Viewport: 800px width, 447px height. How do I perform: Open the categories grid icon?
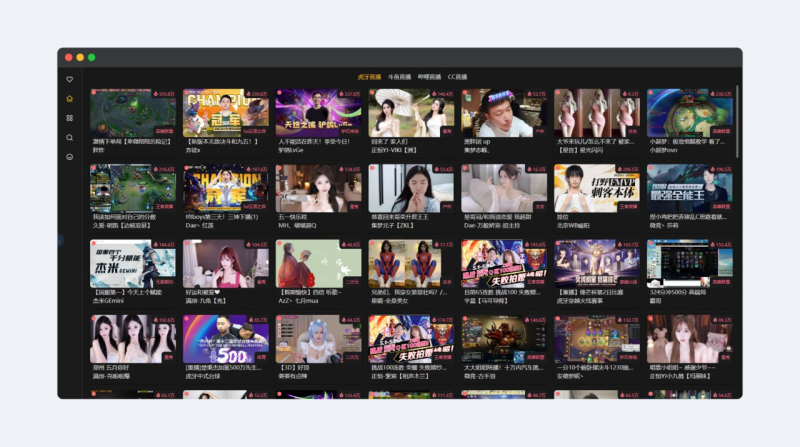tap(69, 118)
